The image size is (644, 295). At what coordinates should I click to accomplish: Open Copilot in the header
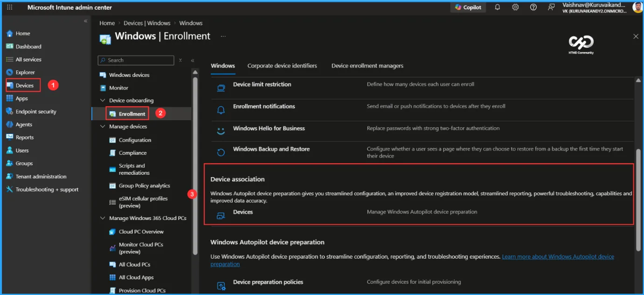pyautogui.click(x=468, y=7)
